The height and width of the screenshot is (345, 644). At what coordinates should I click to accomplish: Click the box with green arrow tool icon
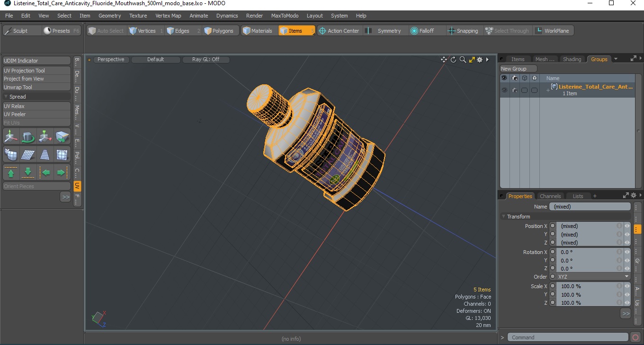click(x=62, y=137)
